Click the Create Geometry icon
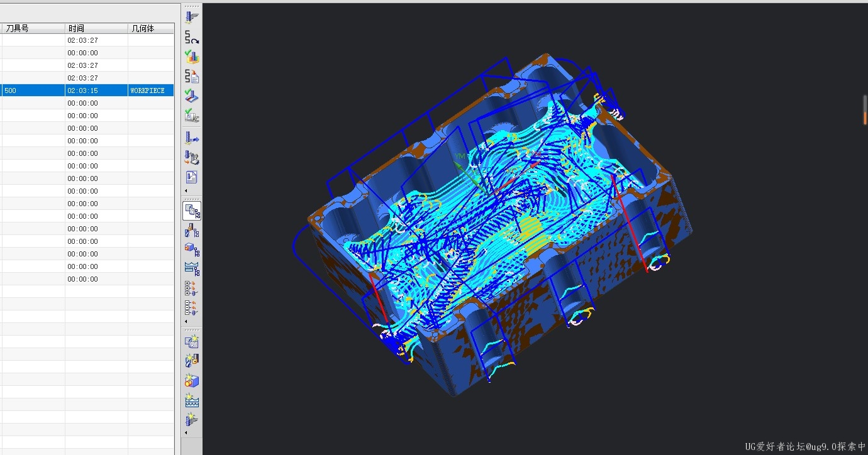This screenshot has width=868, height=455. click(192, 380)
